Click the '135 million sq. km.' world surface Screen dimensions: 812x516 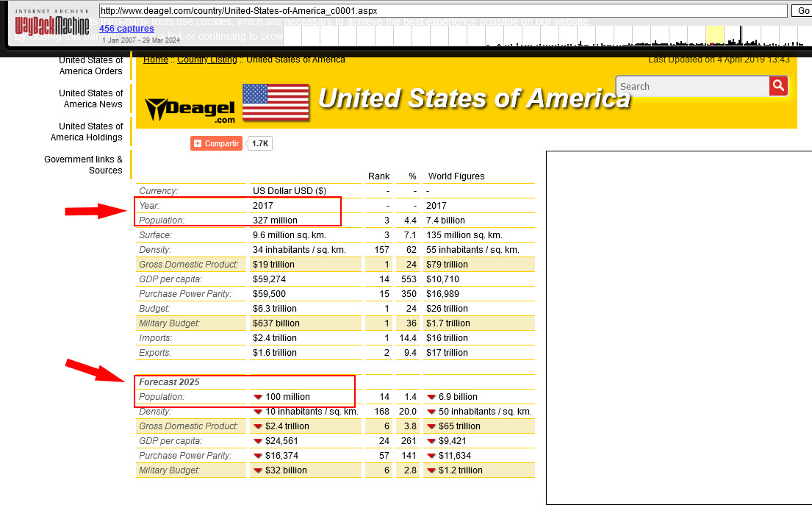(464, 234)
